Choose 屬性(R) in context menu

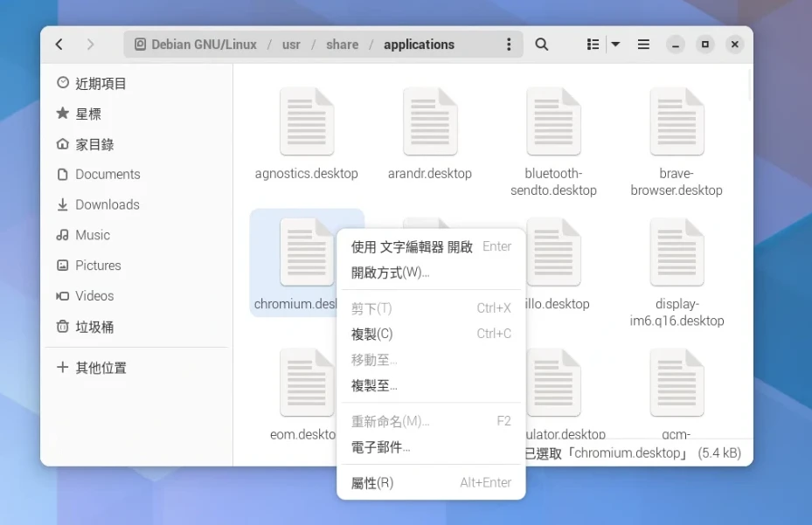(x=372, y=482)
